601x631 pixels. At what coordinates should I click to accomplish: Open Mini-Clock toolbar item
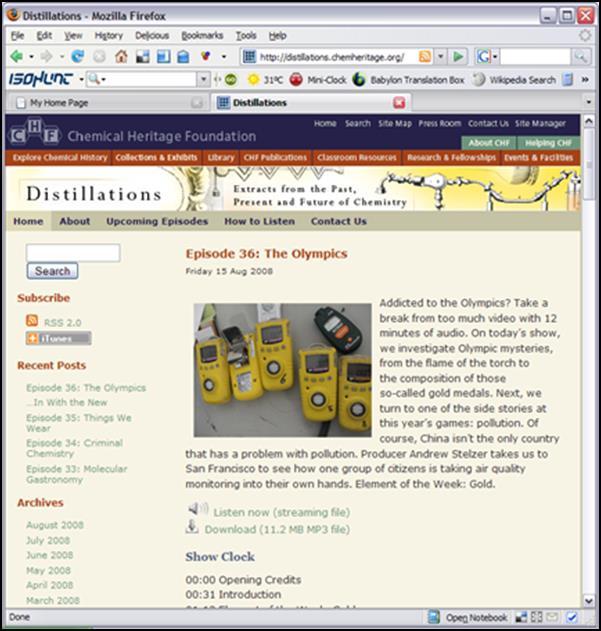318,80
